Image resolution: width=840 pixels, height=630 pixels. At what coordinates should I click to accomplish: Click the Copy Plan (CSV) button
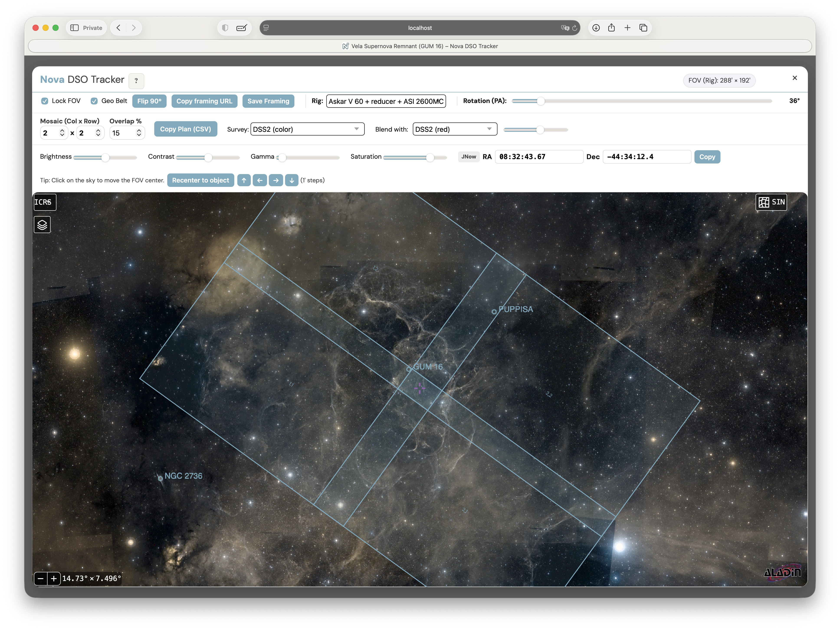point(185,129)
